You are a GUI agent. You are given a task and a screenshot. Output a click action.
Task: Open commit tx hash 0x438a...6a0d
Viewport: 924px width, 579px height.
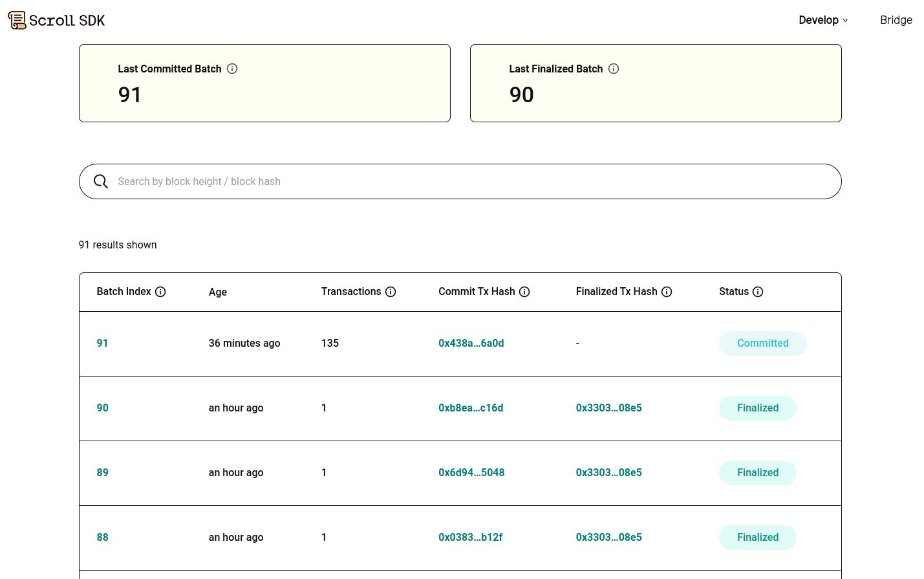point(471,344)
